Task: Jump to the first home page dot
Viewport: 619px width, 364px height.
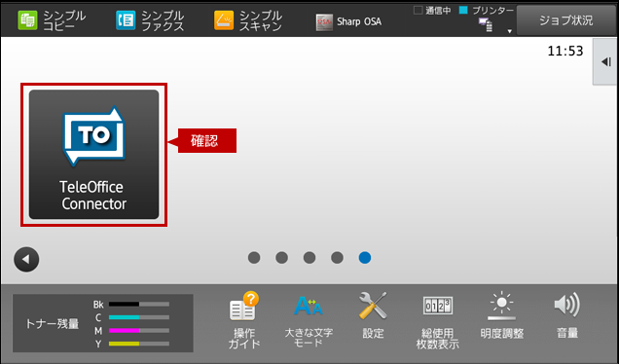Action: pyautogui.click(x=254, y=258)
